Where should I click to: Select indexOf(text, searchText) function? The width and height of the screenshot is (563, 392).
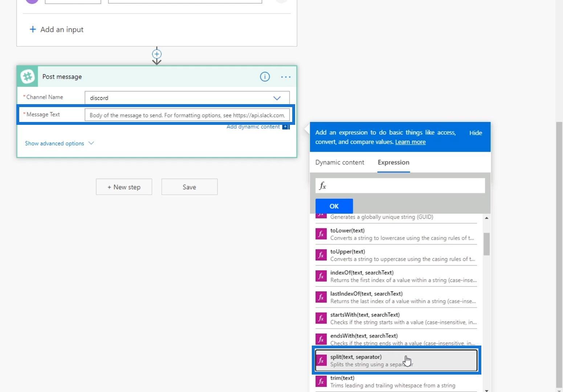[396, 276]
